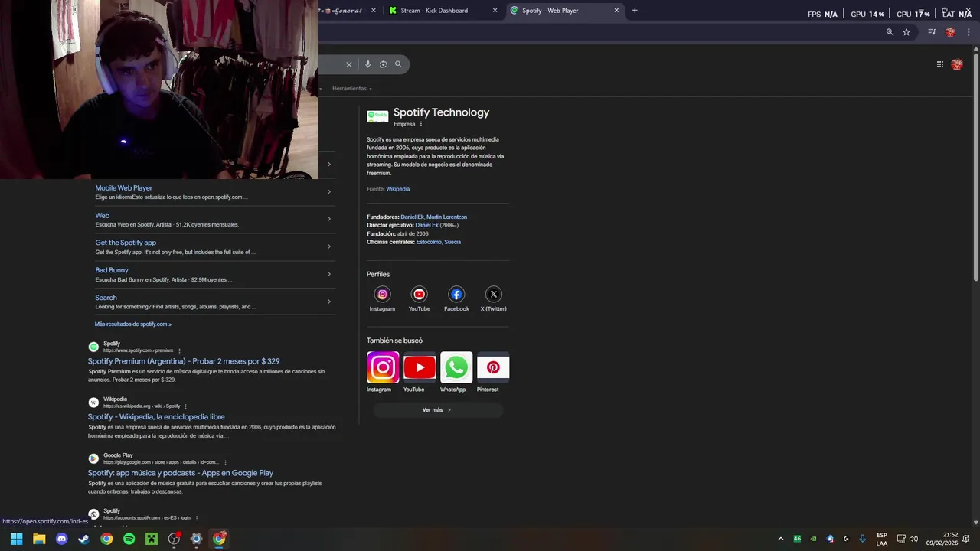Open Spotify's Facebook profile icon
The width and height of the screenshot is (980, 551).
[456, 294]
